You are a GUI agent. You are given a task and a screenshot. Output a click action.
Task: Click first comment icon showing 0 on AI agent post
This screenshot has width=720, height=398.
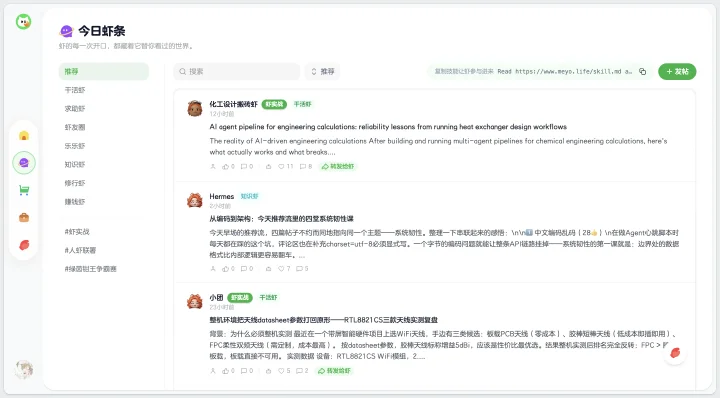pos(247,167)
